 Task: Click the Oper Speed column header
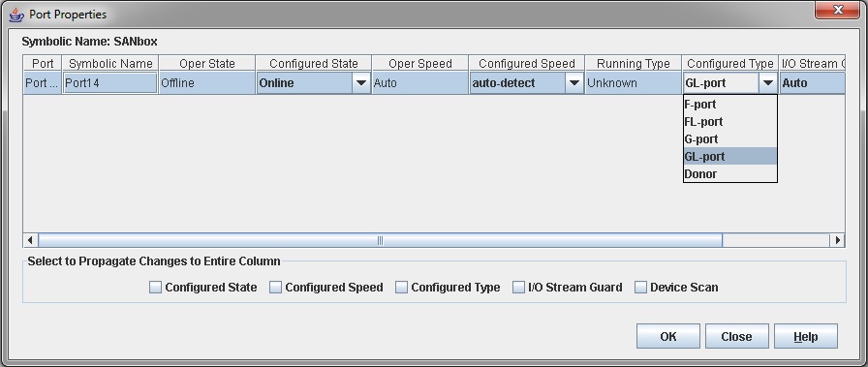[420, 64]
